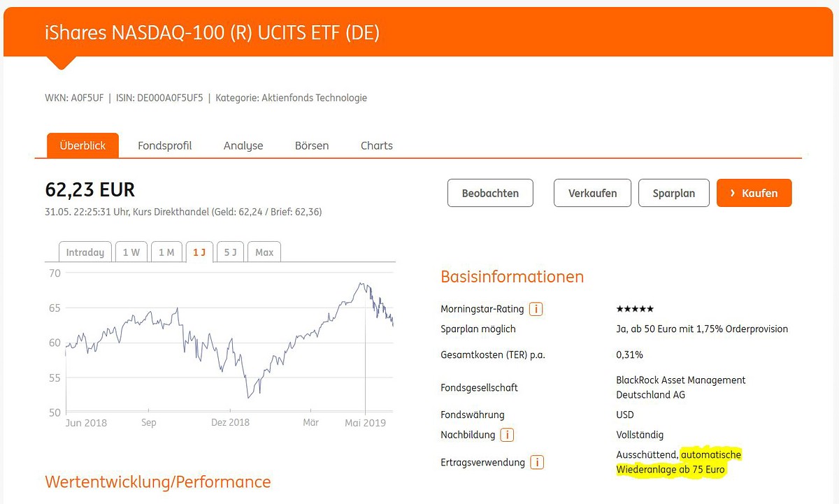Image resolution: width=839 pixels, height=504 pixels.
Task: Click the orange Kaufen button
Action: [x=754, y=193]
